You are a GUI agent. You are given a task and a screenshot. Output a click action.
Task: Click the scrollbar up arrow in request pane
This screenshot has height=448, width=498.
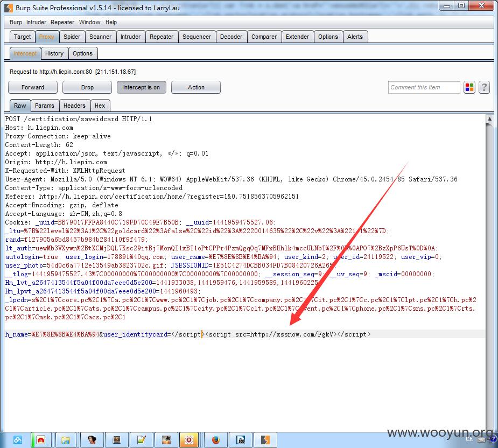pos(489,119)
